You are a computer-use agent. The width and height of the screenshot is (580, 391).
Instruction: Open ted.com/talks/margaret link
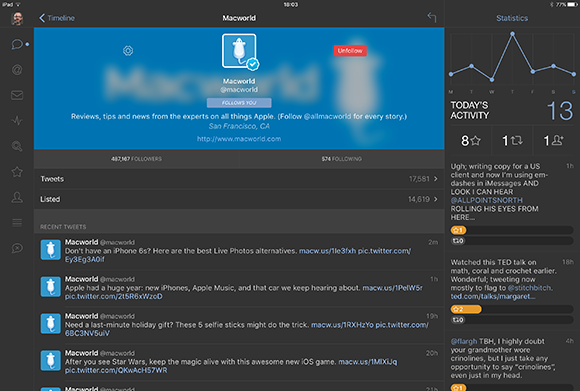point(492,296)
